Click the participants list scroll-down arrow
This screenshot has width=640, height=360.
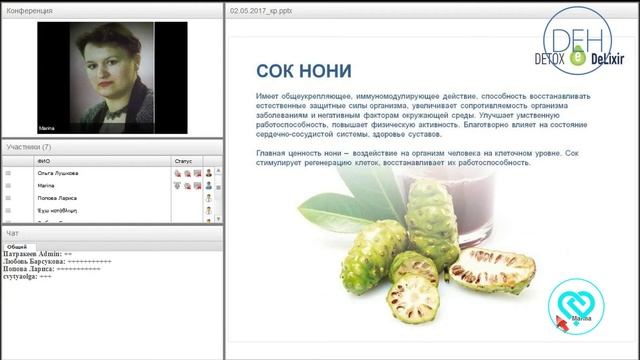[218, 219]
